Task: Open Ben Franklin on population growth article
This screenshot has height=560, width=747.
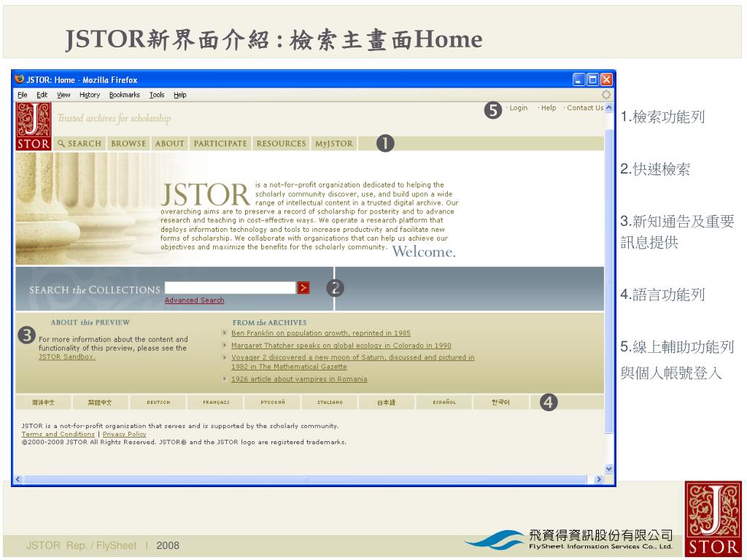Action: pyautogui.click(x=321, y=333)
